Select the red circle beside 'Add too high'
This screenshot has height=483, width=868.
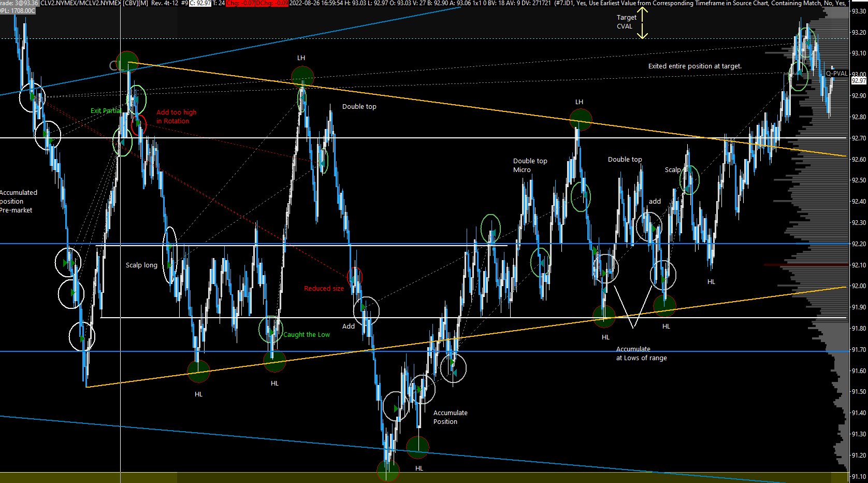(139, 125)
